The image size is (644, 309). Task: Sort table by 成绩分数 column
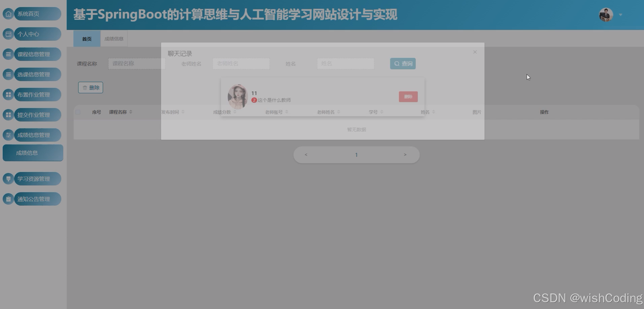235,112
